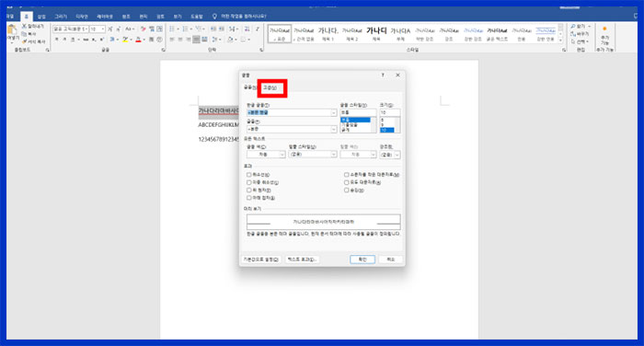Click the OK (확인) button
Image resolution: width=644 pixels, height=346 pixels.
tap(362, 259)
